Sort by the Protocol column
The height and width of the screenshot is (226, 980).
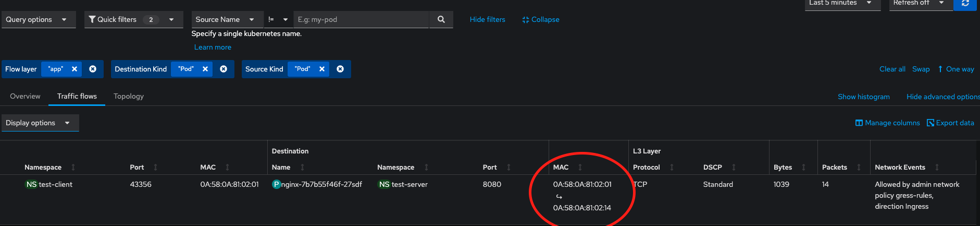pos(672,167)
